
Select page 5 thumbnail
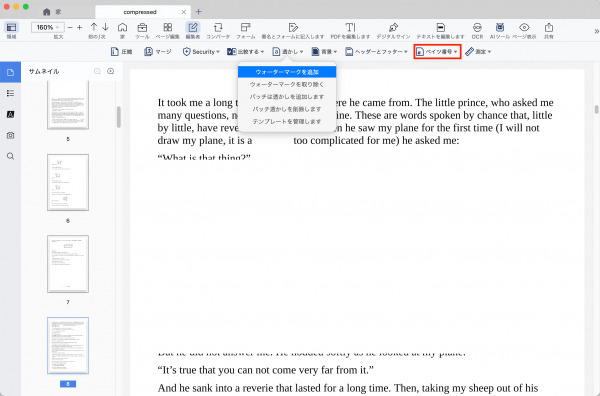pyautogui.click(x=68, y=105)
